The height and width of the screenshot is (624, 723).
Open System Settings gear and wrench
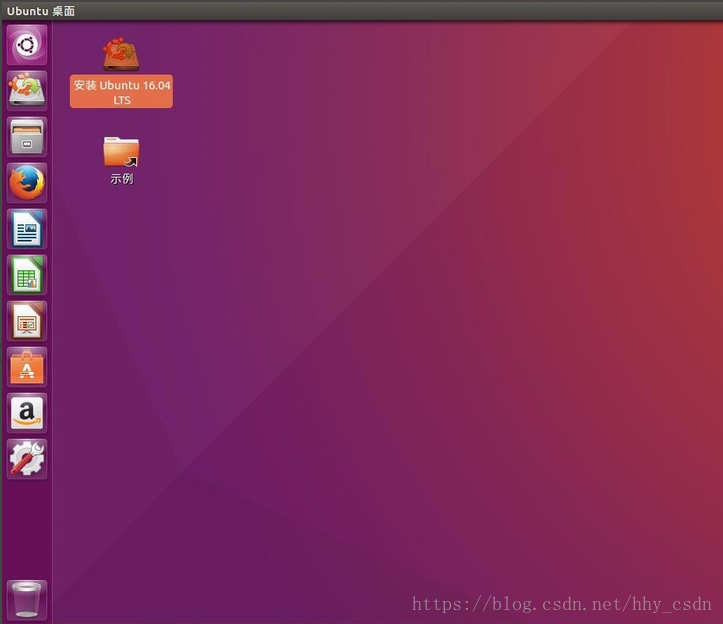27,459
